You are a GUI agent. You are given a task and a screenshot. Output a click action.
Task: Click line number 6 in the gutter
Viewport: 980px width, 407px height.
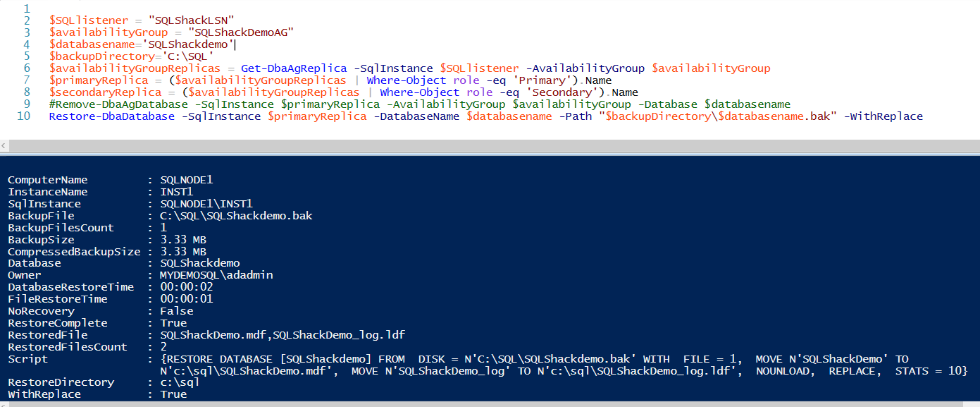(x=27, y=68)
